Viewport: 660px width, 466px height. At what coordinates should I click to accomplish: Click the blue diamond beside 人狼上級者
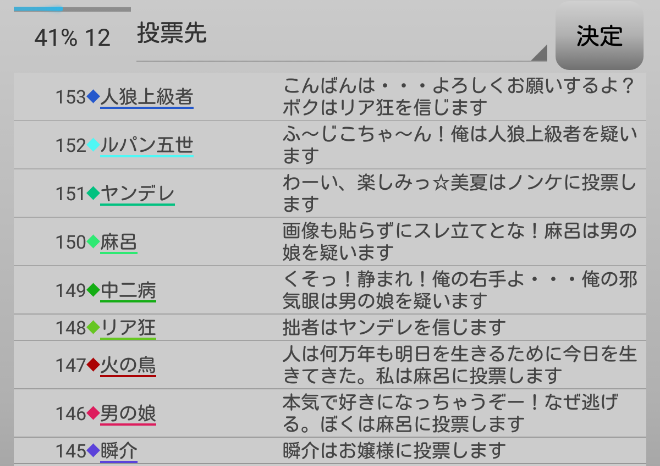click(x=94, y=97)
